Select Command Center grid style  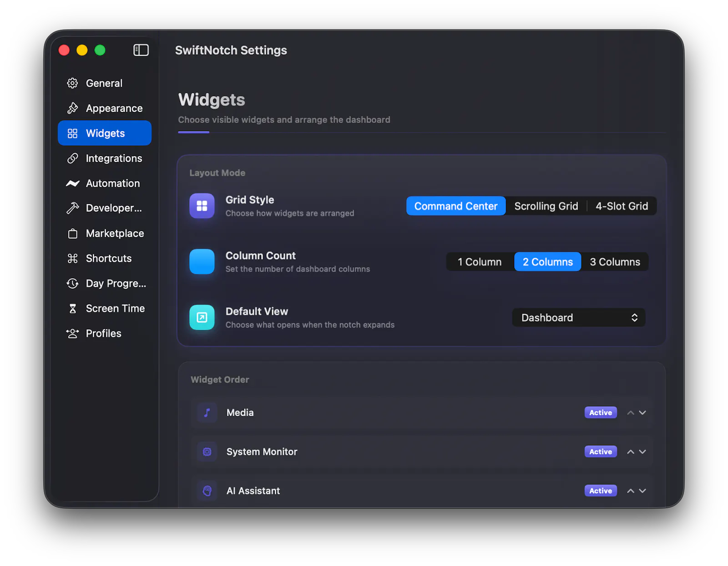[x=456, y=206]
